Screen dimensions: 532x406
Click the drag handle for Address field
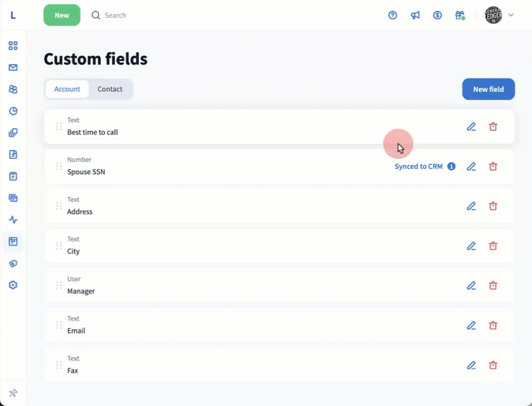coord(59,206)
